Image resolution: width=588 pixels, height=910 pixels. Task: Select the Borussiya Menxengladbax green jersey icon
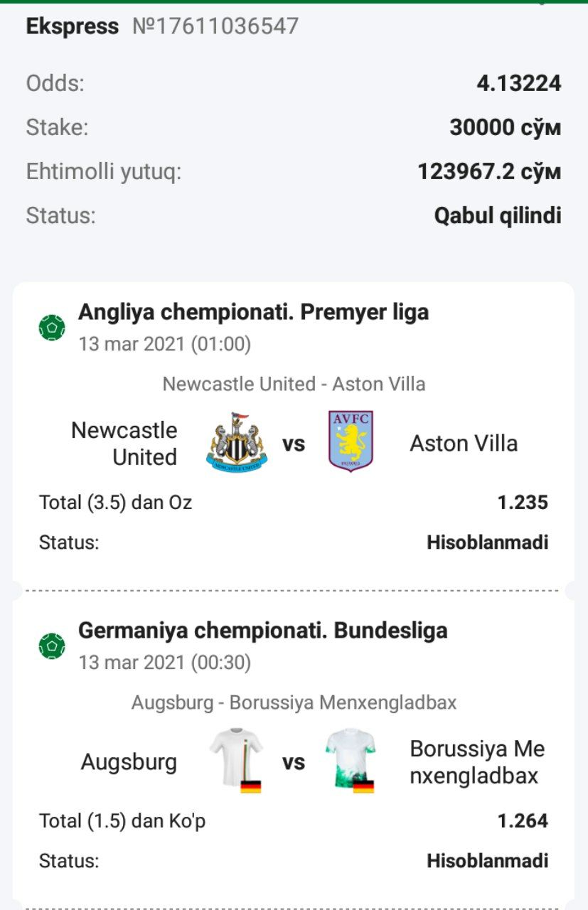pos(351,761)
